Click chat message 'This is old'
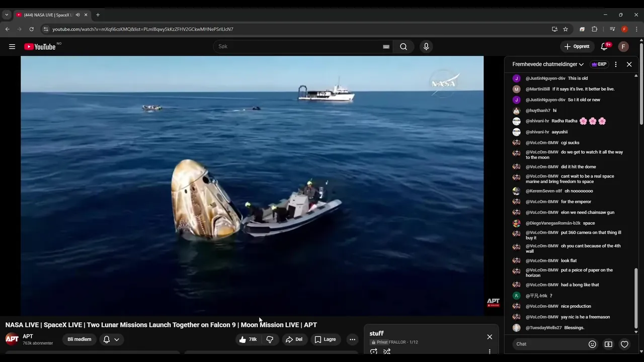The width and height of the screenshot is (644, 362). [578, 78]
